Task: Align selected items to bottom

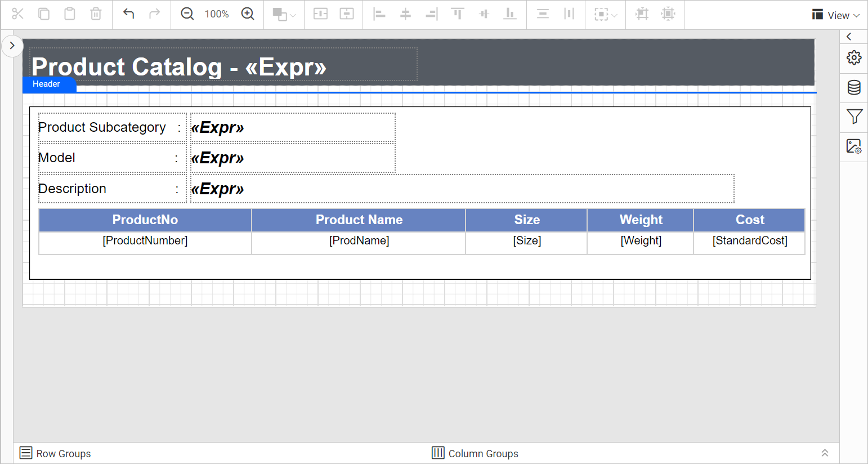Action: click(509, 14)
